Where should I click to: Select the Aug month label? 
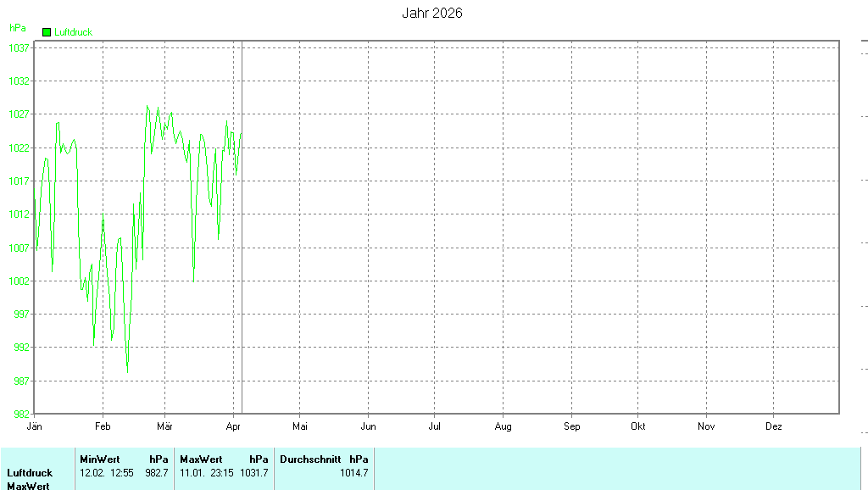(503, 426)
